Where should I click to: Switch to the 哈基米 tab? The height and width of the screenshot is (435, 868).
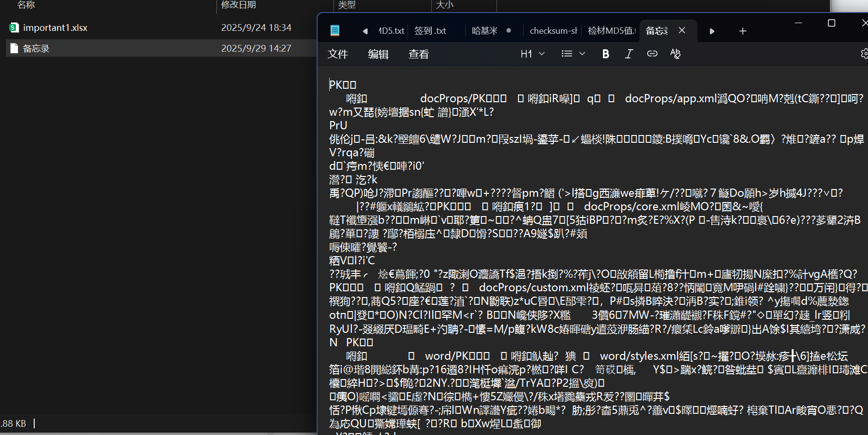point(484,31)
